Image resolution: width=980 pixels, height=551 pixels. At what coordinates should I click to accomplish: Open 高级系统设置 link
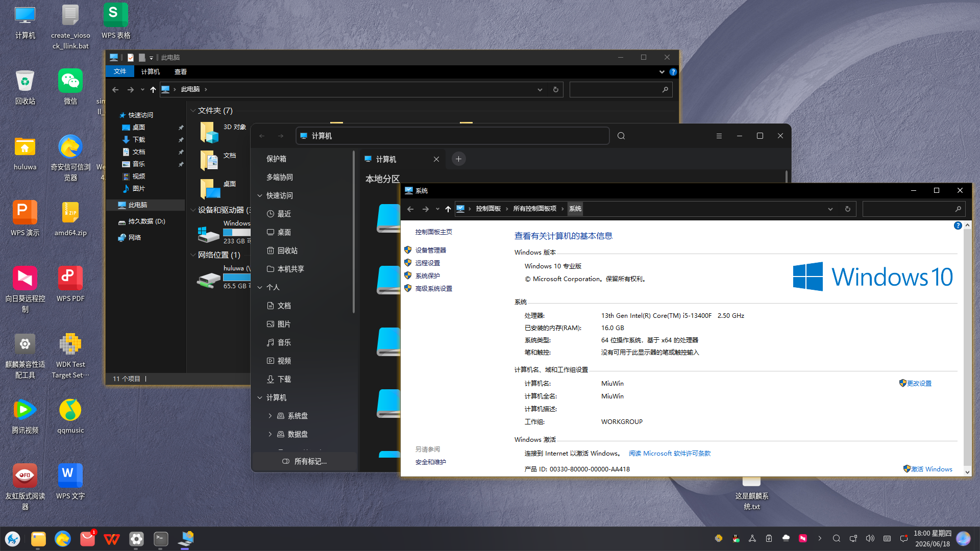434,288
